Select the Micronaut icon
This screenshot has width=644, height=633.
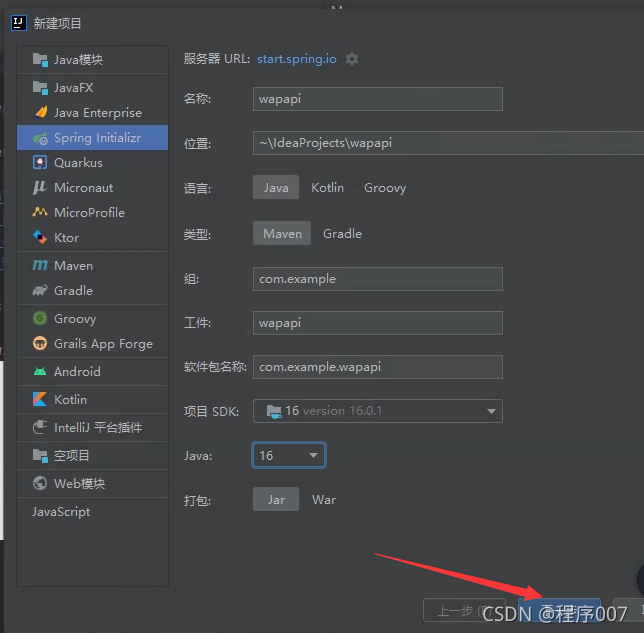tap(40, 187)
